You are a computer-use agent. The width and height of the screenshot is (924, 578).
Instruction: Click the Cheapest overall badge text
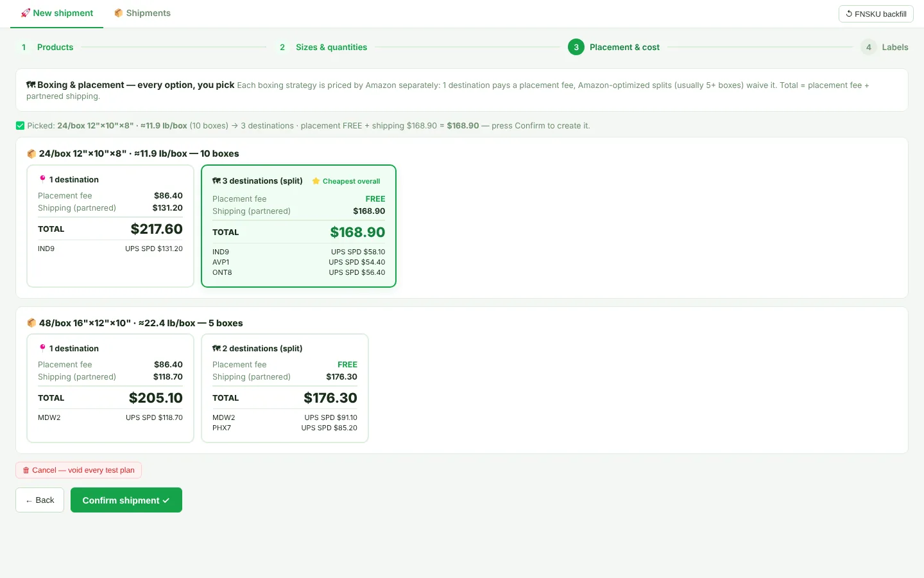(351, 181)
